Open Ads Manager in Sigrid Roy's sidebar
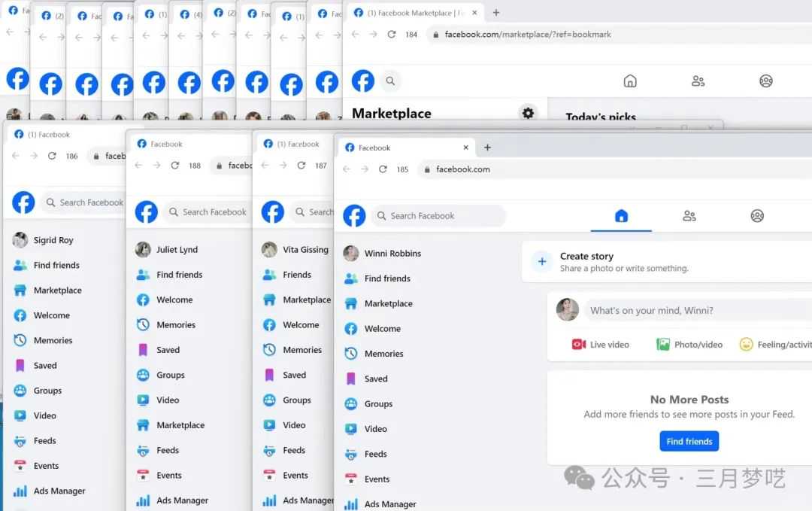The image size is (812, 511). tap(49, 491)
